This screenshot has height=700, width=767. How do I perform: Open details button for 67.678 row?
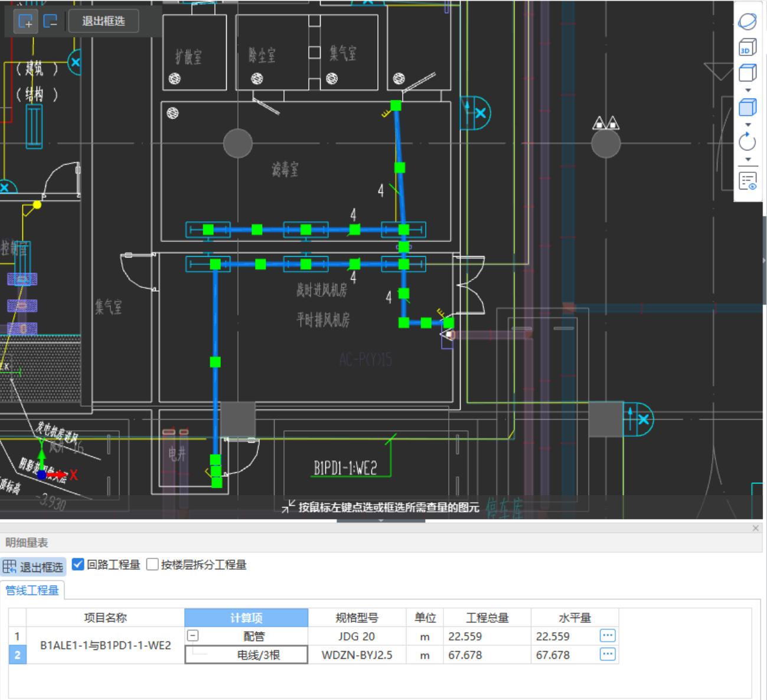608,654
